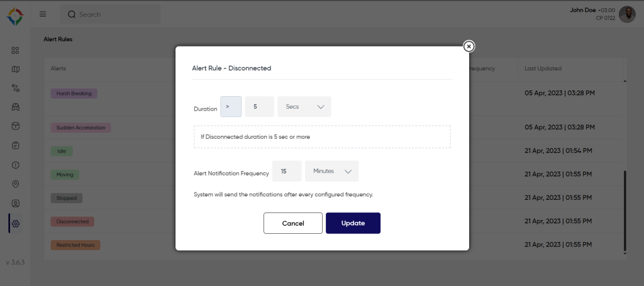Click John Doe's profile avatar

click(x=627, y=14)
